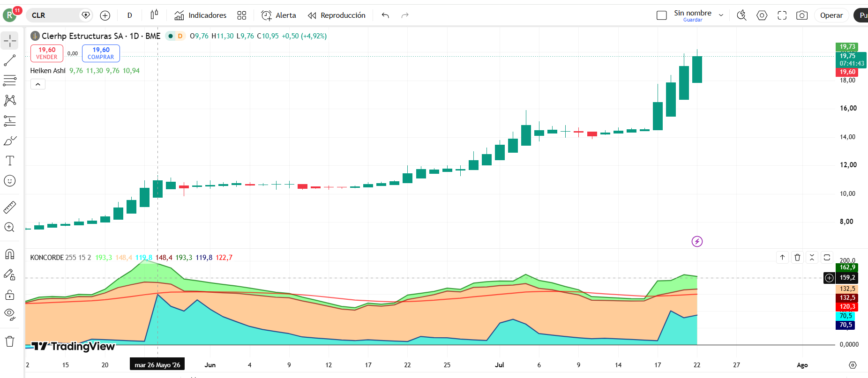The width and height of the screenshot is (868, 378).
Task: Open the D timeframe interval selector
Action: click(130, 15)
